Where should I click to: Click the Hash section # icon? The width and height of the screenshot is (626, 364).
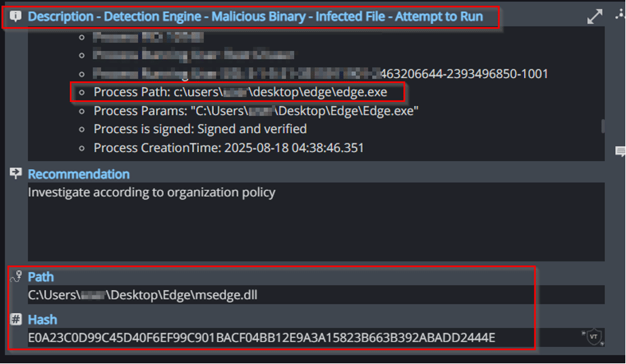click(16, 319)
